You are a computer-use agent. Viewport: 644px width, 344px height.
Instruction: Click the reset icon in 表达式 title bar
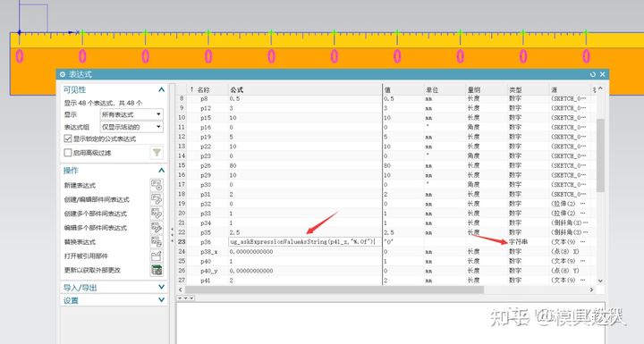pyautogui.click(x=593, y=74)
